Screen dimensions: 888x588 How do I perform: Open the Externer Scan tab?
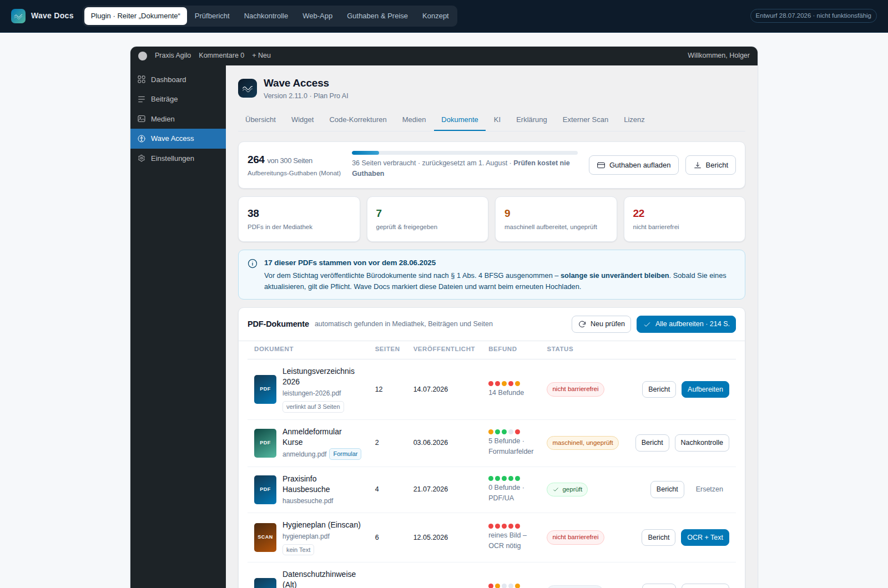click(x=586, y=120)
